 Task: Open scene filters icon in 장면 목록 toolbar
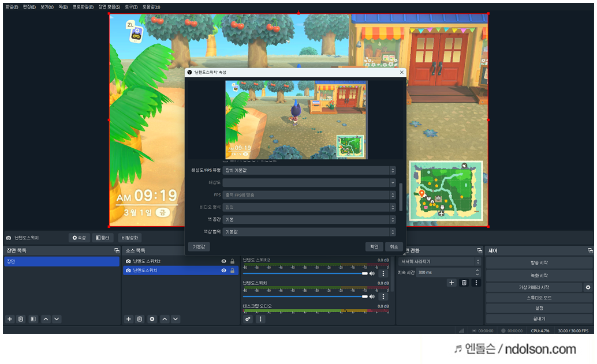click(x=33, y=319)
